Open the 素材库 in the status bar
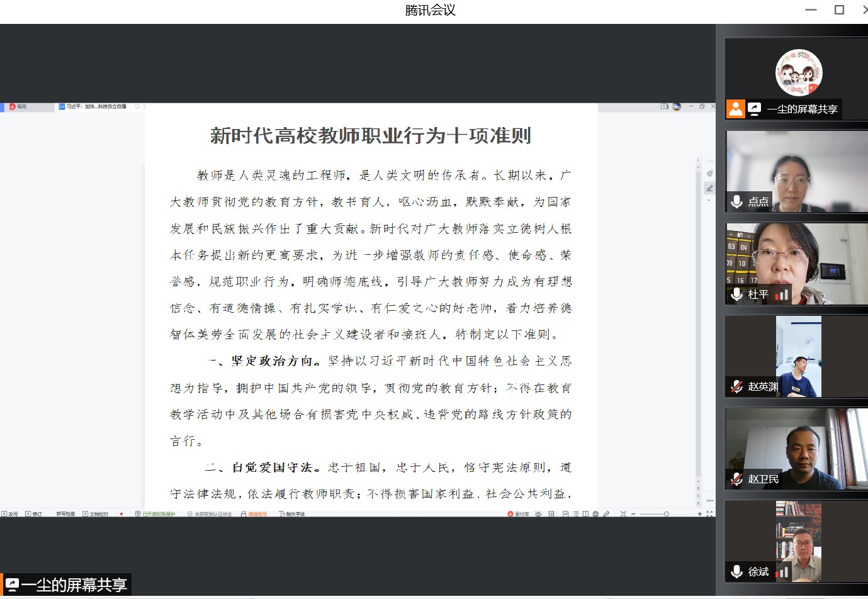The width and height of the screenshot is (868, 599). pyautogui.click(x=519, y=514)
